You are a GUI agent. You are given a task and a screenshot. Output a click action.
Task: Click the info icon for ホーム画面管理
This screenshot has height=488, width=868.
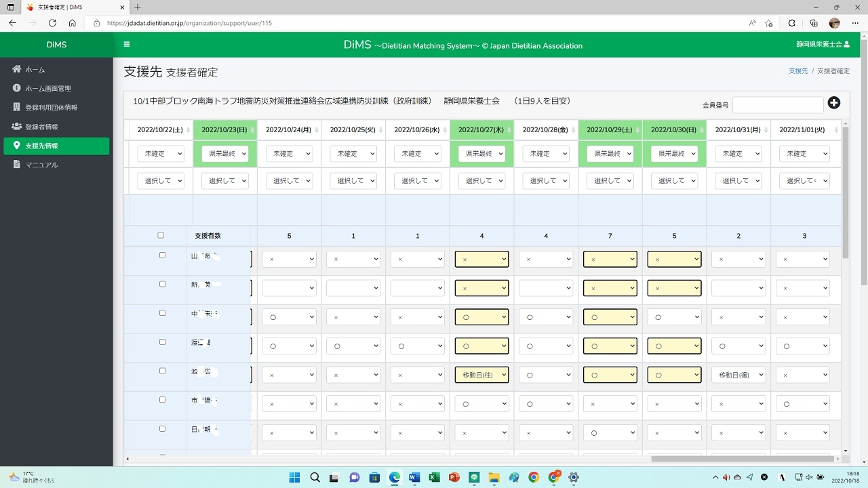(x=17, y=88)
